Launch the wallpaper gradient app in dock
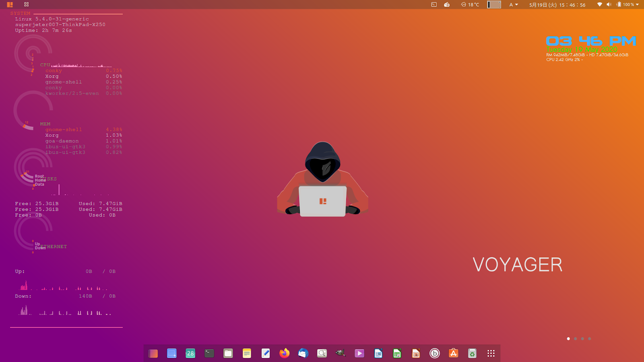The image size is (644, 362). coord(153,353)
